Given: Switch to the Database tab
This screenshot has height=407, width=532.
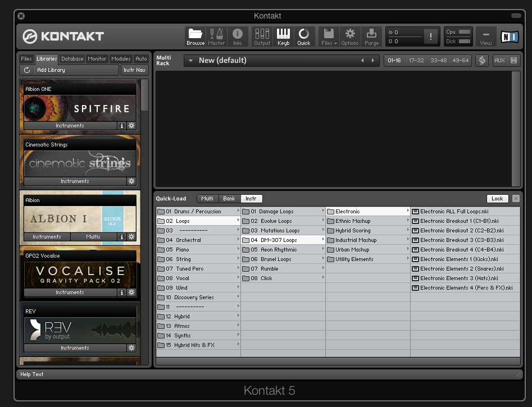Looking at the screenshot, I should coord(72,59).
